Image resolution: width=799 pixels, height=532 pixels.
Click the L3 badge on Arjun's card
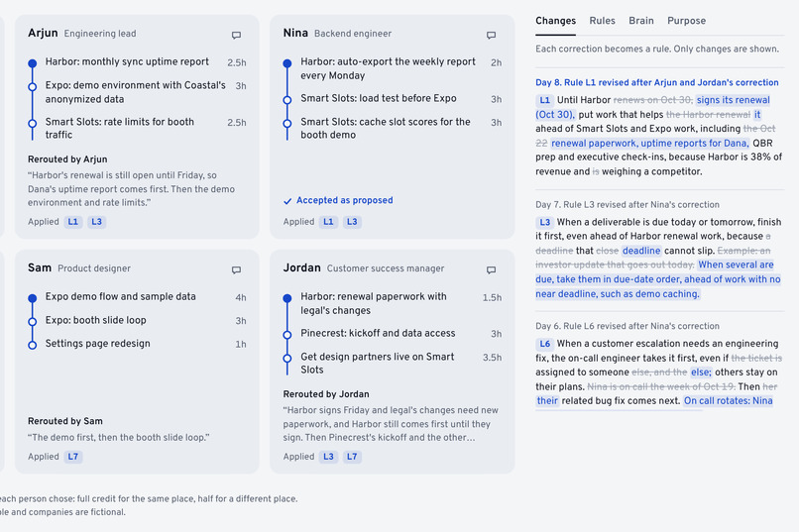click(x=96, y=222)
